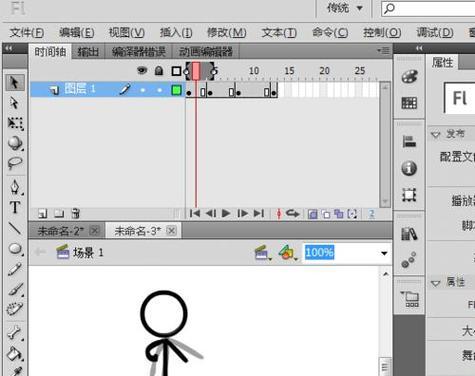Open the Color panel palette icon
Image resolution: width=475 pixels, height=376 pixels.
409,76
